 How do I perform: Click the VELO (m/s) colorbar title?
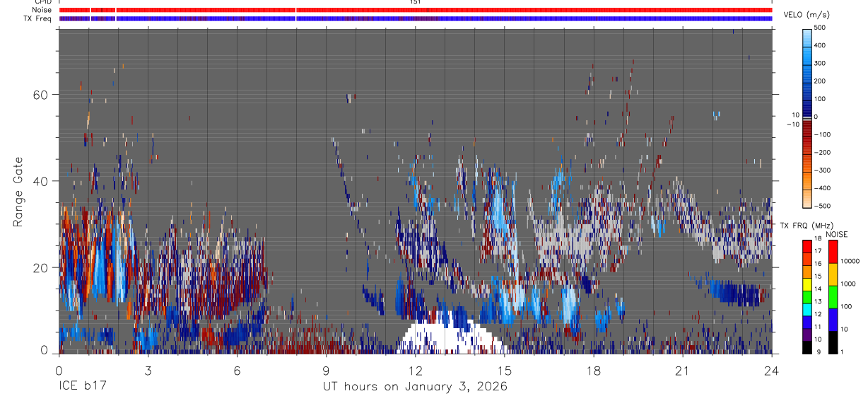point(807,15)
